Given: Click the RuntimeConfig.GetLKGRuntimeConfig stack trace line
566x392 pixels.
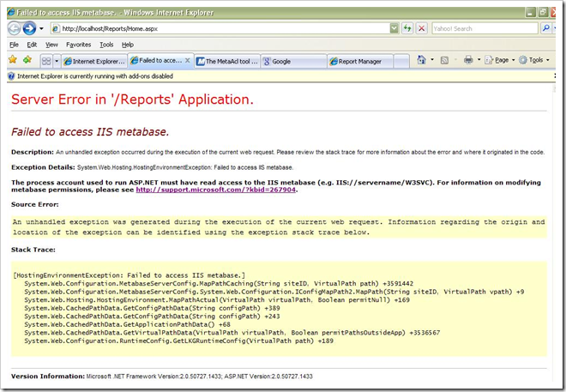Looking at the screenshot, I should [x=178, y=341].
